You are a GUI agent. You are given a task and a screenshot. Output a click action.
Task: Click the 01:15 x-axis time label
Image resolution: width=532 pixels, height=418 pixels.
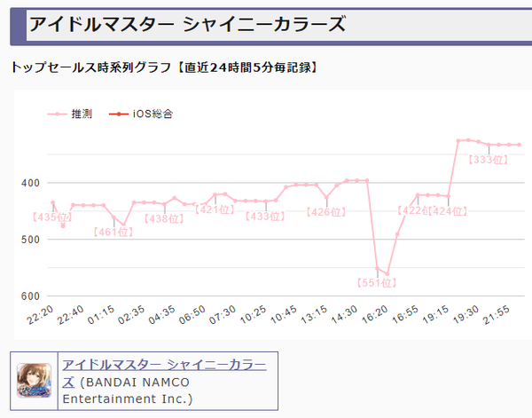[x=101, y=315]
